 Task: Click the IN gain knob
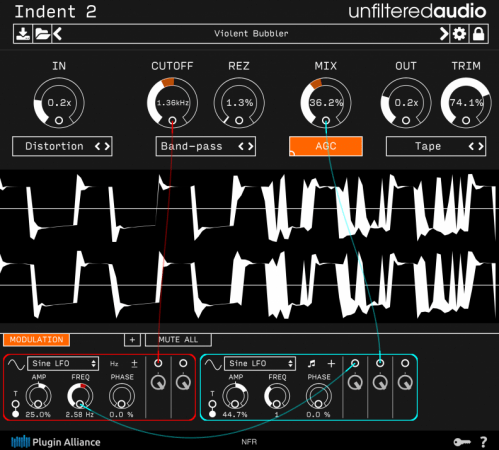[x=59, y=103]
